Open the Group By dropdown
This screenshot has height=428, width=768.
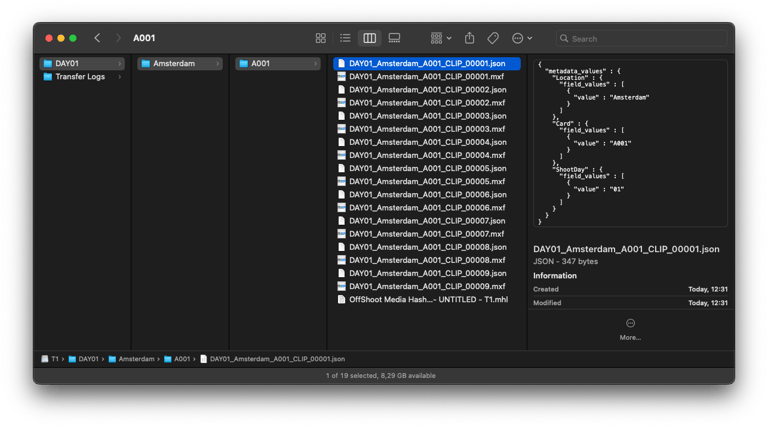click(x=440, y=38)
